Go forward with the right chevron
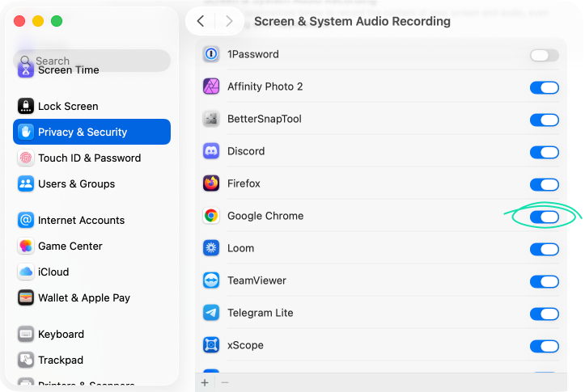This screenshot has width=585, height=392. pos(229,21)
